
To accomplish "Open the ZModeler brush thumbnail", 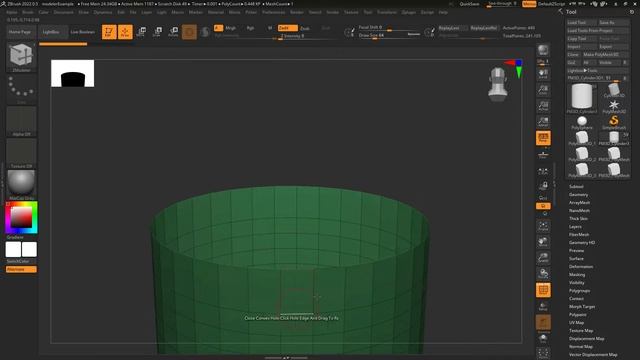I will (21, 57).
